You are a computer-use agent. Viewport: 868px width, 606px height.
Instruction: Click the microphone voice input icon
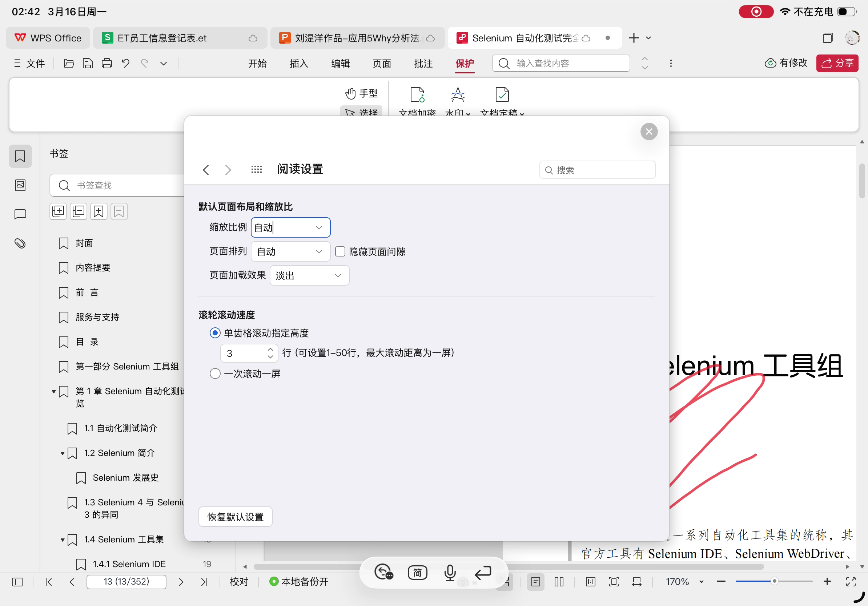[450, 573]
